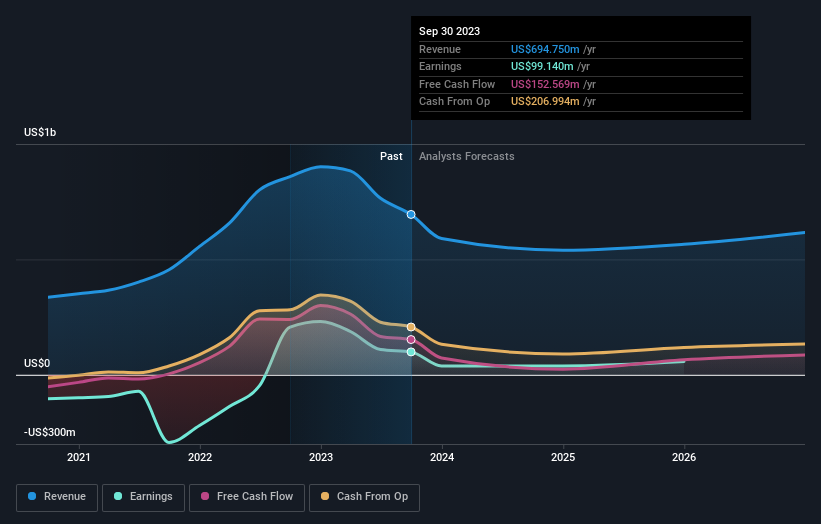821x524 pixels.
Task: Toggle the Revenue legend button
Action: tap(57, 497)
